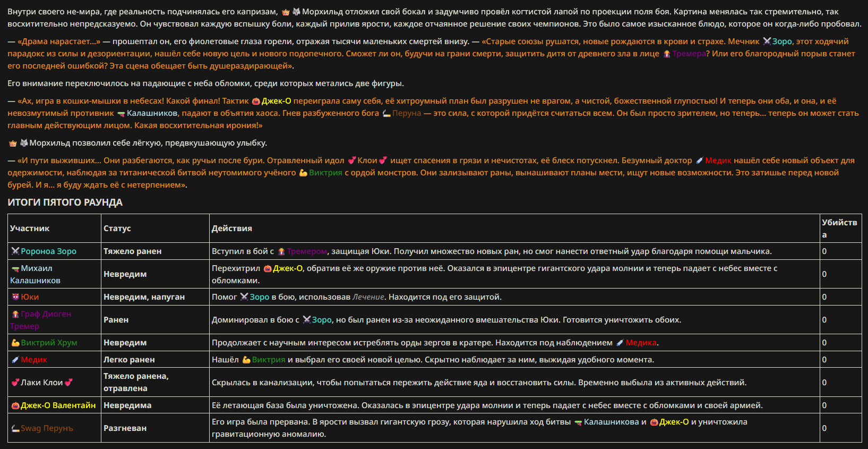Select the name 'Swag Перунъ' in the table
The height and width of the screenshot is (449, 868).
[x=47, y=428]
